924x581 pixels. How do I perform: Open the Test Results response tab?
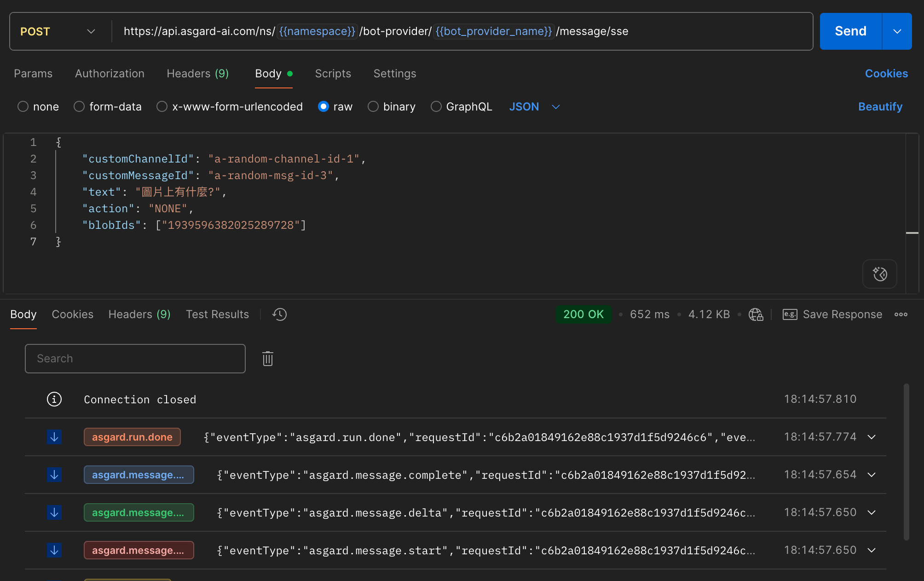[217, 314]
